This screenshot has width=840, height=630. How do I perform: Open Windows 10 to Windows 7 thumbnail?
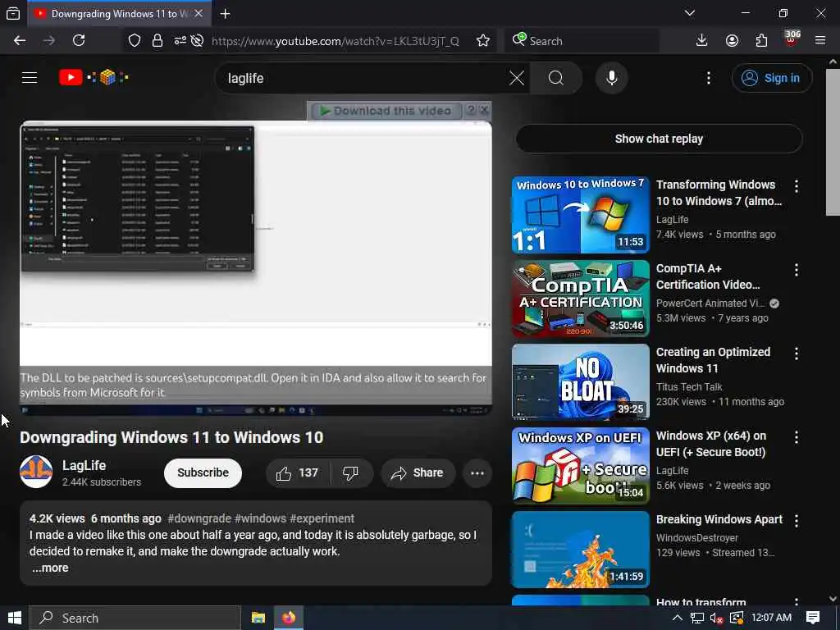point(581,215)
